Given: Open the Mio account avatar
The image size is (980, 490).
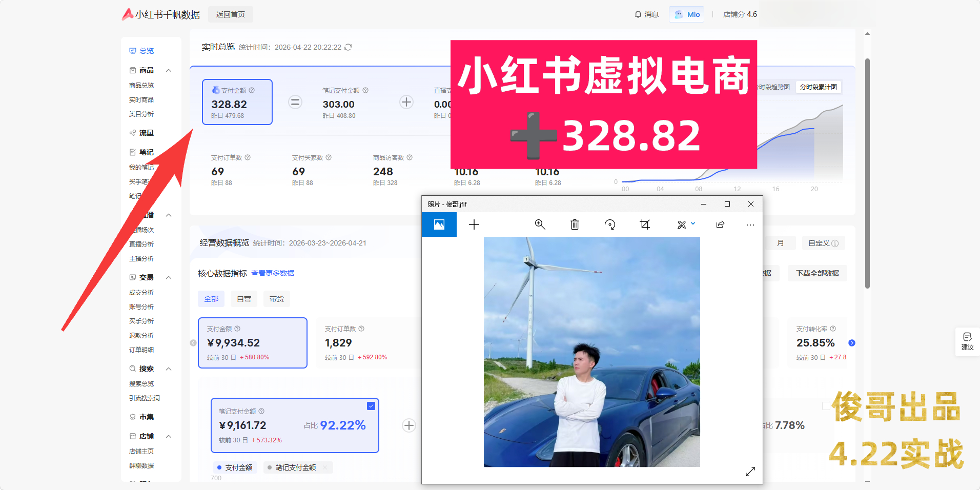Looking at the screenshot, I should tap(687, 14).
